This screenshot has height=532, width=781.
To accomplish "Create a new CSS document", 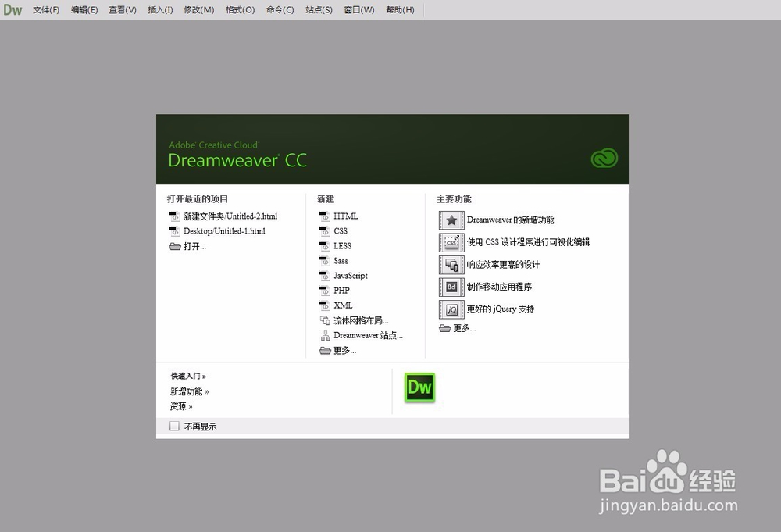I will click(341, 231).
